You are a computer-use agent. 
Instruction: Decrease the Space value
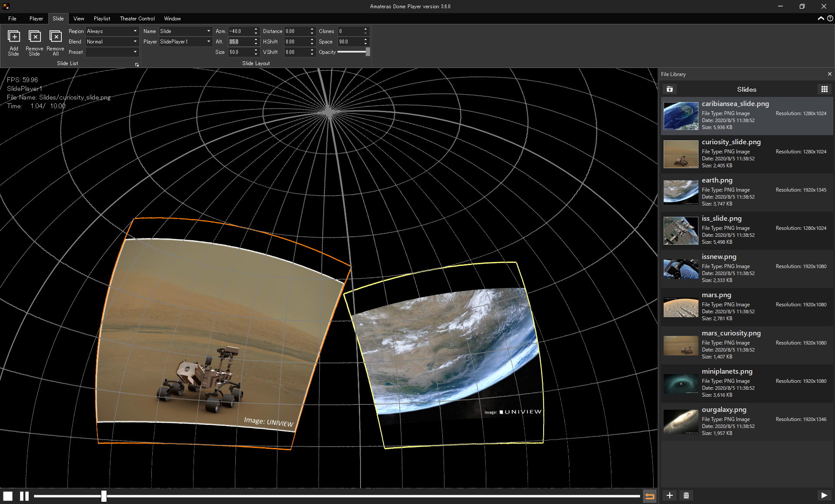365,43
